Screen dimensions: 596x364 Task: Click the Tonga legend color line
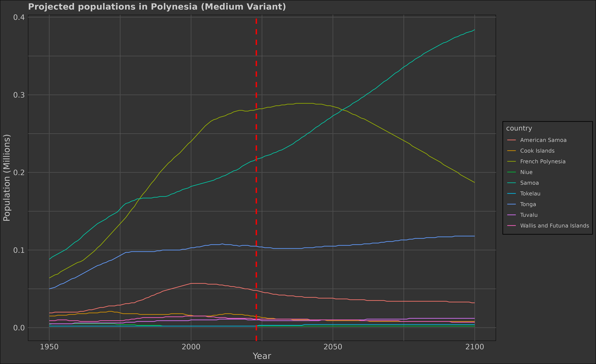pos(512,204)
